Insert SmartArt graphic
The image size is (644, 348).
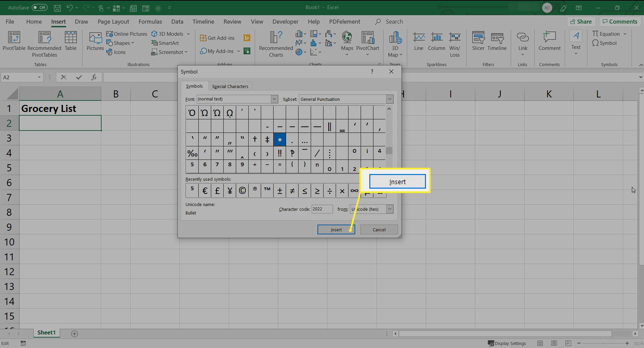[165, 43]
